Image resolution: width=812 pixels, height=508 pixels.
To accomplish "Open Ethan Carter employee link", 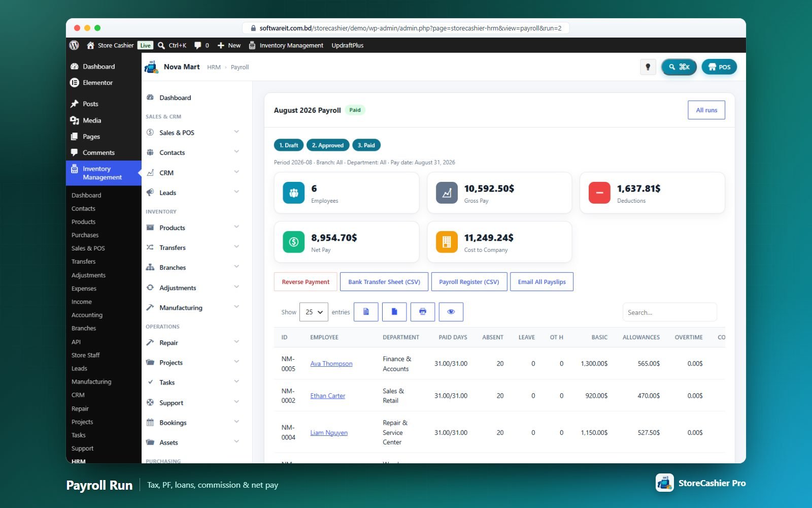I will point(328,396).
